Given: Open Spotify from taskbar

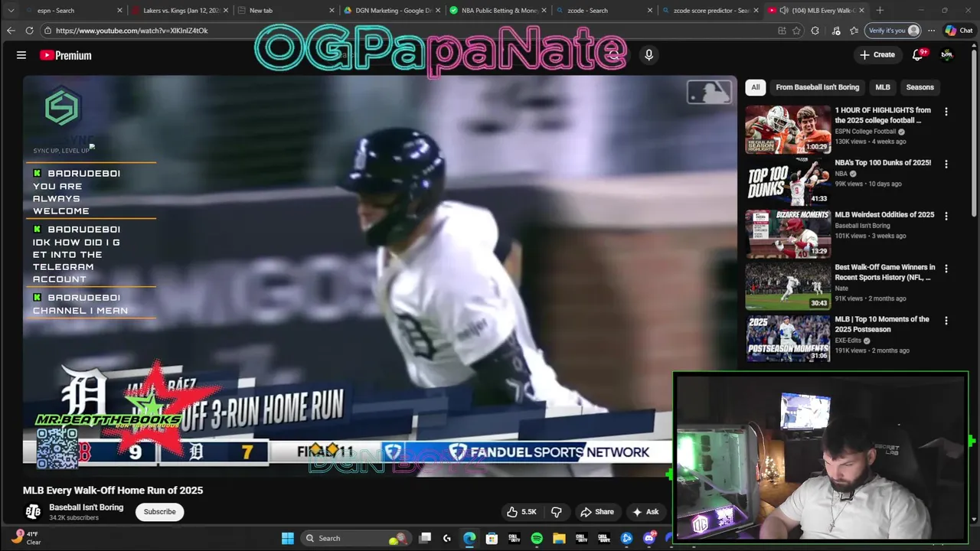Looking at the screenshot, I should [537, 538].
